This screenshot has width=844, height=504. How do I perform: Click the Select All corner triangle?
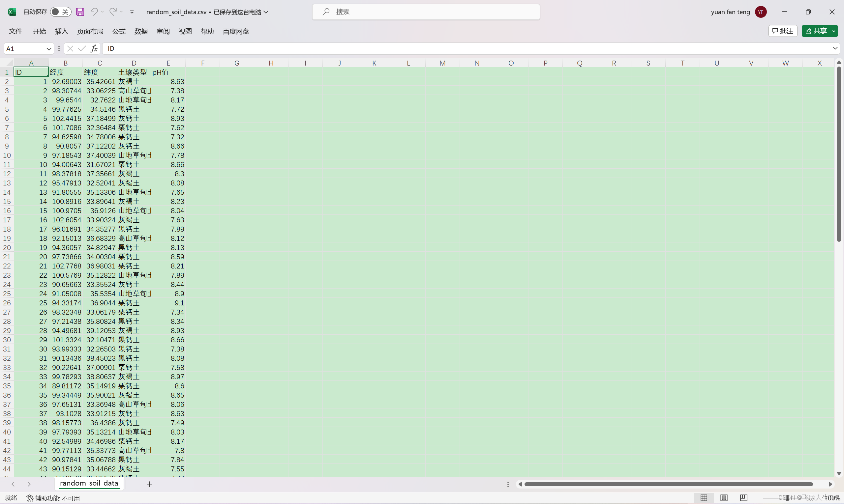(10, 63)
